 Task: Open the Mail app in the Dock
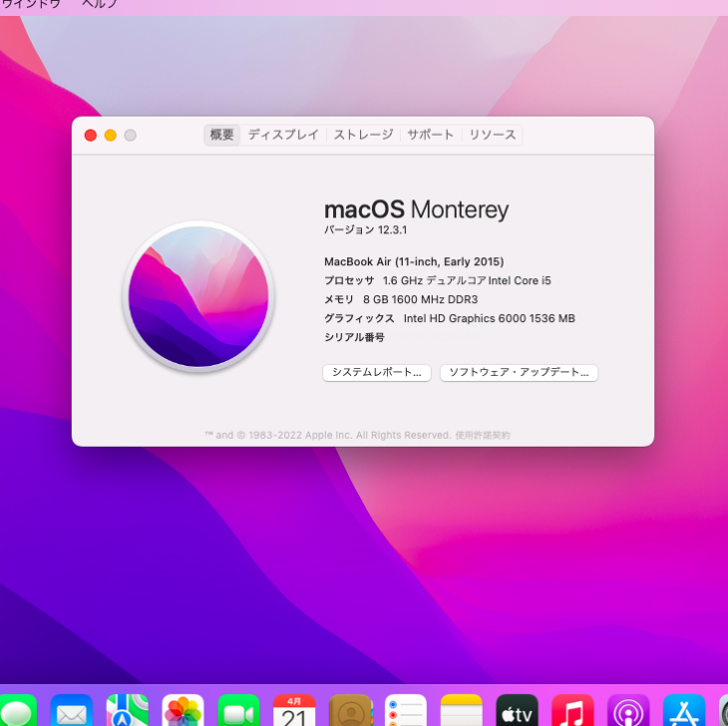pos(72,711)
